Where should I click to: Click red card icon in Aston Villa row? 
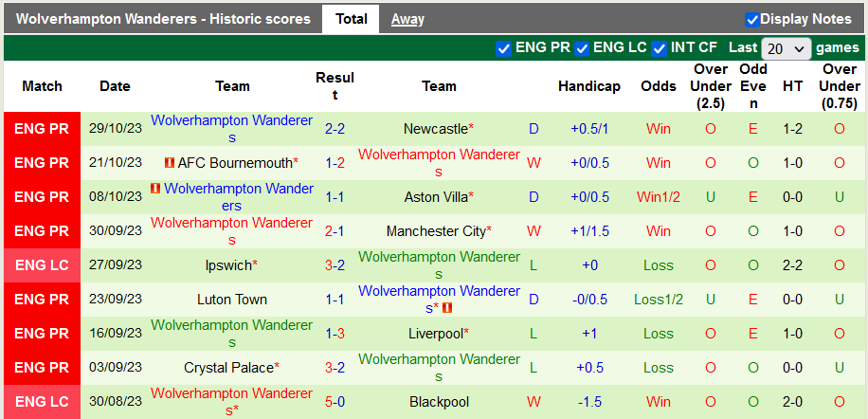coord(155,189)
